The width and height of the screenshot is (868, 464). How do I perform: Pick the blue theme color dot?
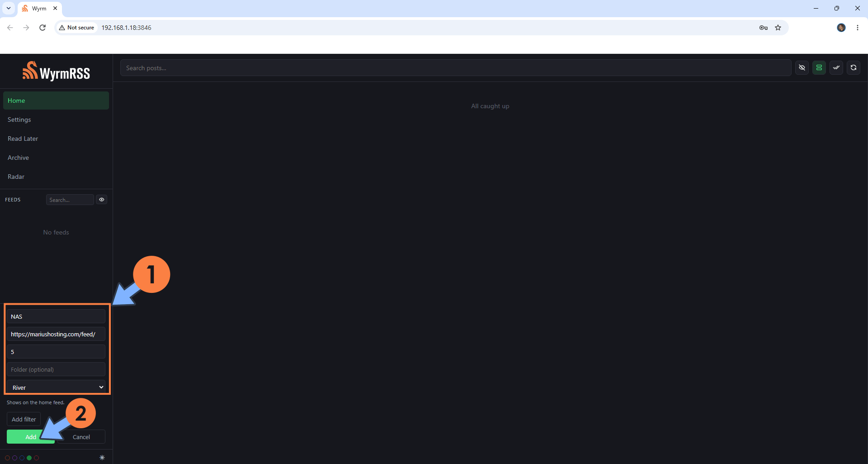(22, 458)
